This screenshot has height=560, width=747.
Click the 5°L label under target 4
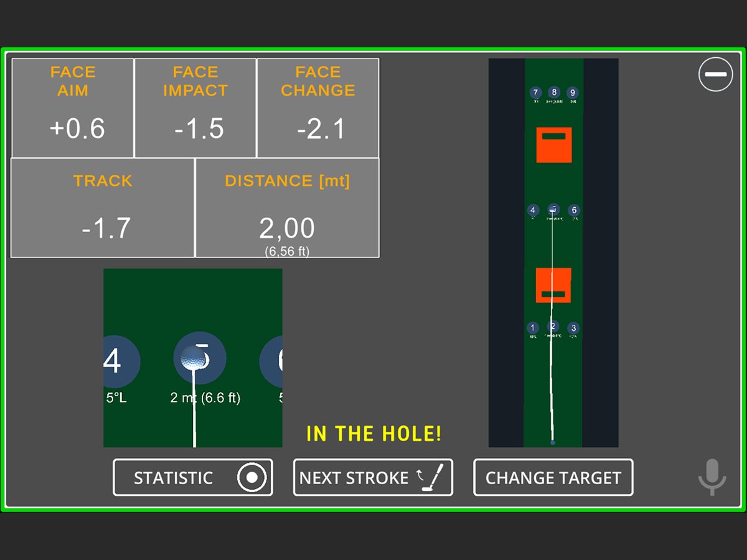pyautogui.click(x=116, y=398)
